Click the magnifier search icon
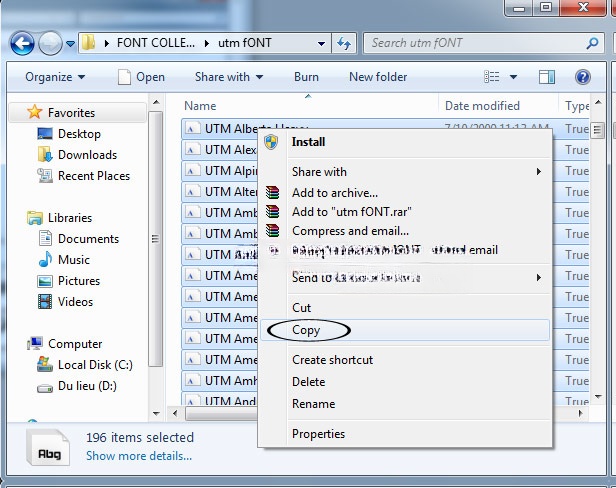 click(592, 43)
